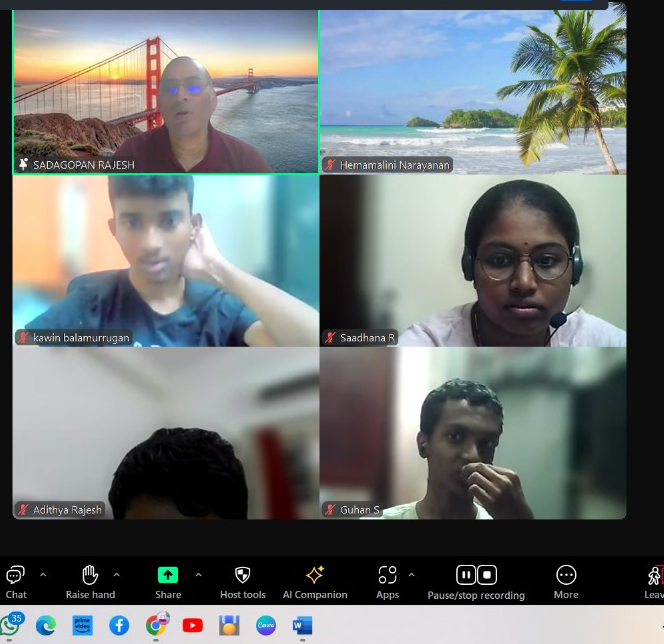Select SADAGOPAN RAJESH's video tile

166,92
